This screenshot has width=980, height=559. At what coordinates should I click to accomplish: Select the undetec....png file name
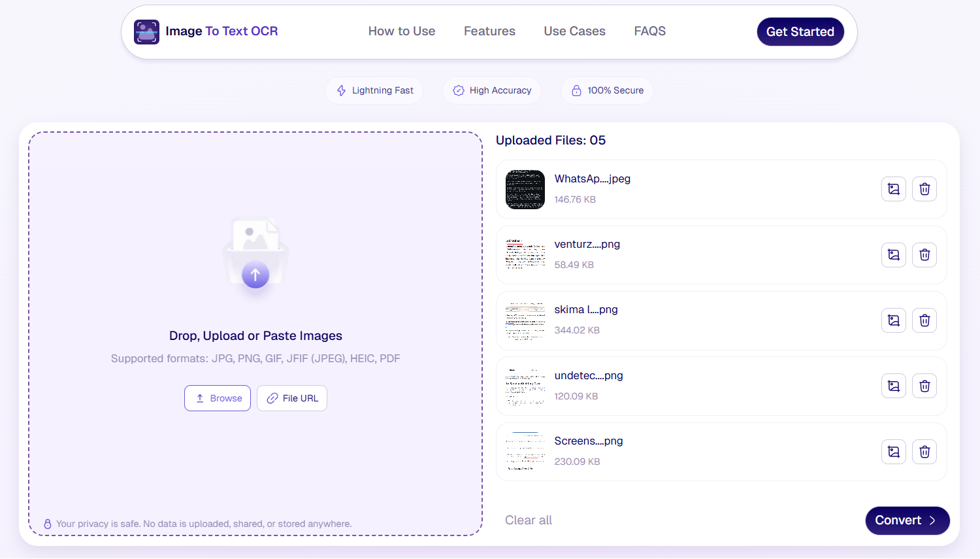[x=589, y=376]
